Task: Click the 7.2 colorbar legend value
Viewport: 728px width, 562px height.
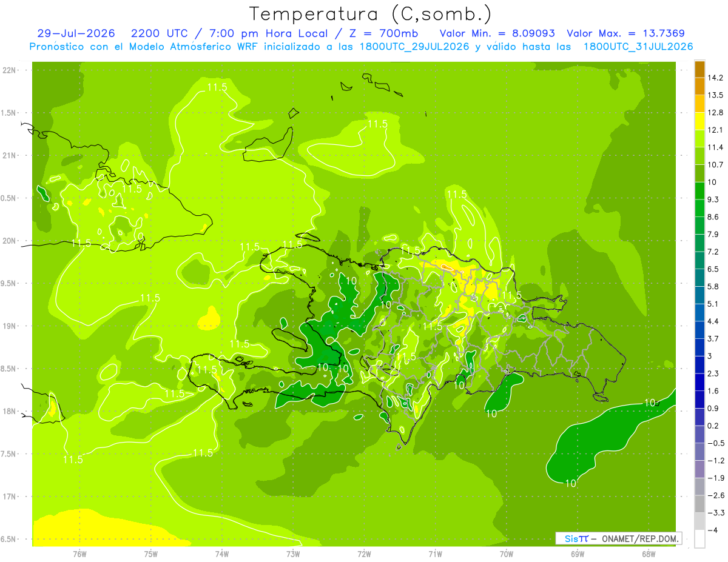Action: tap(713, 252)
